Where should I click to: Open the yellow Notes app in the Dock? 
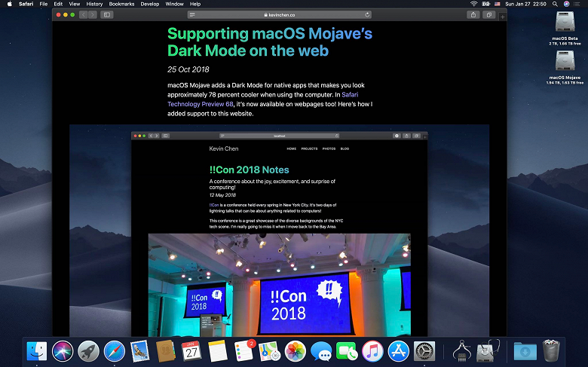pos(218,351)
